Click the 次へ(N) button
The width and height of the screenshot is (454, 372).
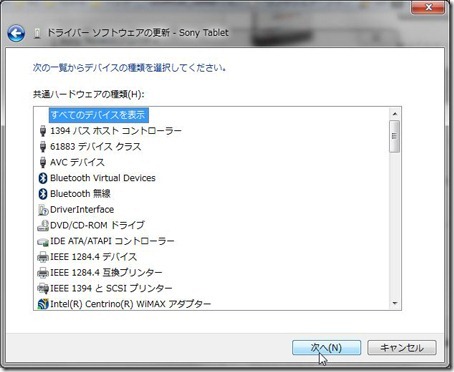pos(327,348)
